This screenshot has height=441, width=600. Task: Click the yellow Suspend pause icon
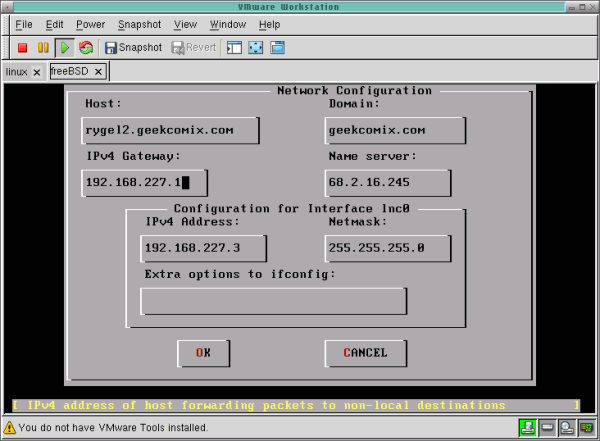pyautogui.click(x=43, y=48)
